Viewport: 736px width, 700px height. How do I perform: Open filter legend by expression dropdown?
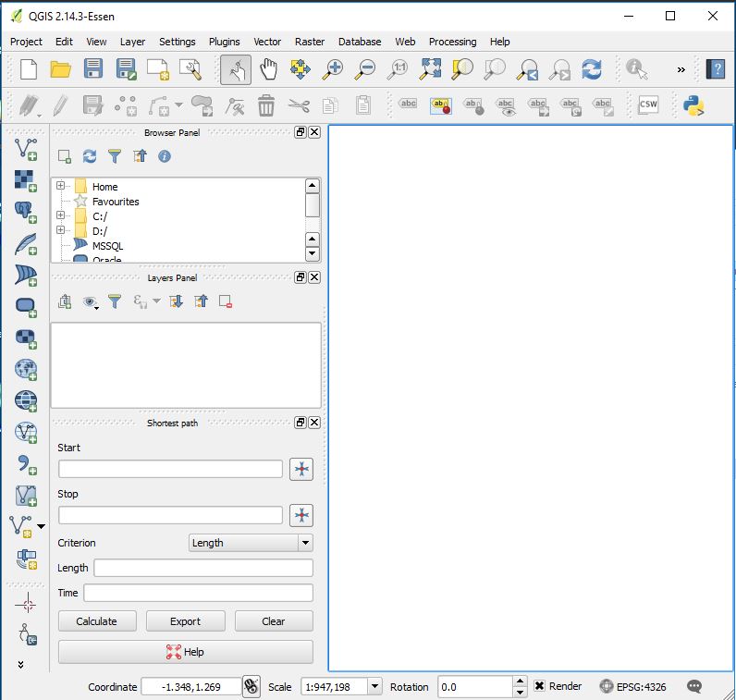(x=157, y=301)
